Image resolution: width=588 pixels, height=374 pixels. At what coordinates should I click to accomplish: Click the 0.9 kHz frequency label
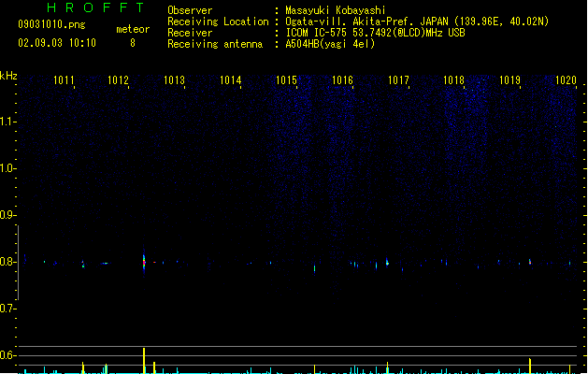[x=7, y=215]
